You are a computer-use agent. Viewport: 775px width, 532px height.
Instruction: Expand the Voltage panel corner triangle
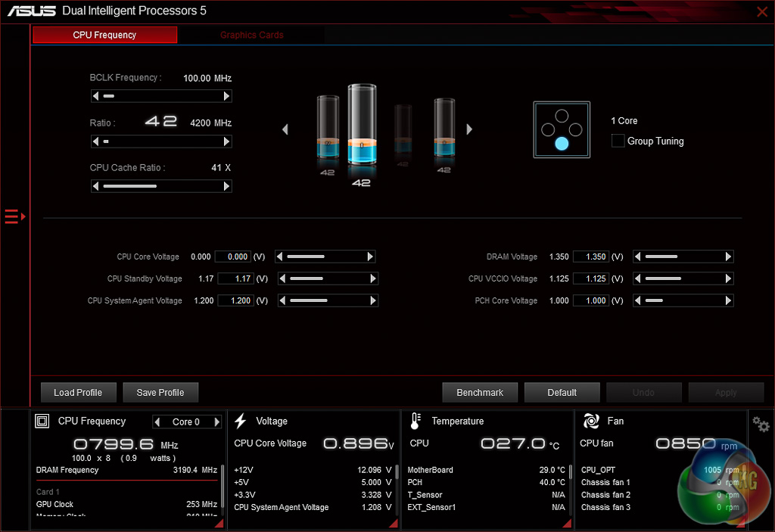click(392, 523)
